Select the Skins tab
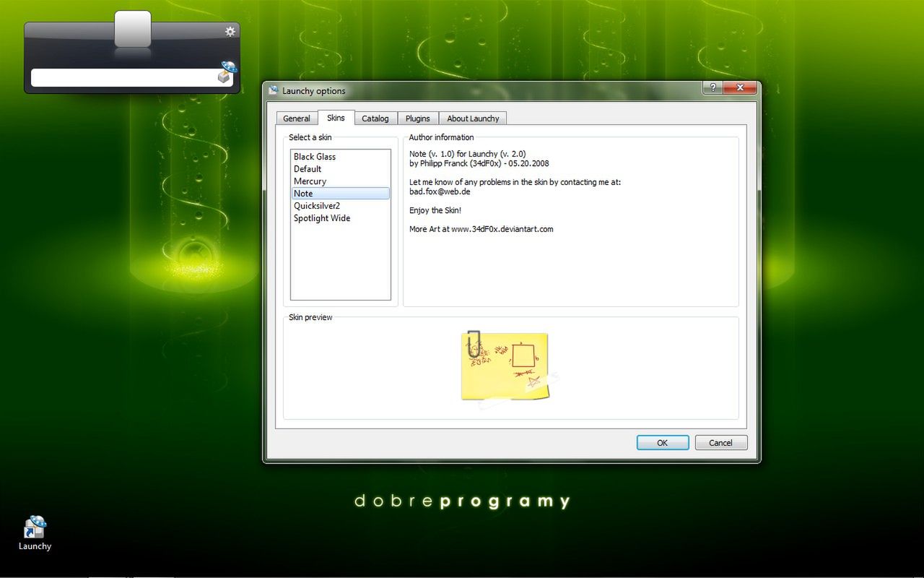Viewport: 924px width, 578px height. [336, 118]
